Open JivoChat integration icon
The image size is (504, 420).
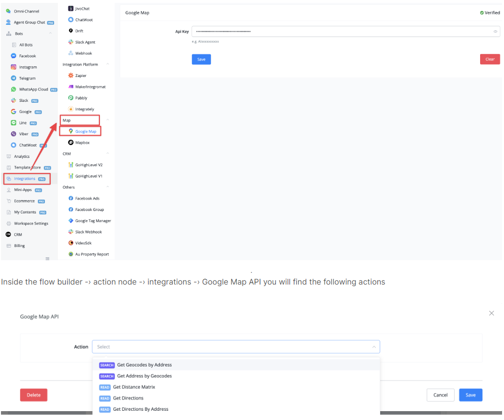tap(71, 9)
